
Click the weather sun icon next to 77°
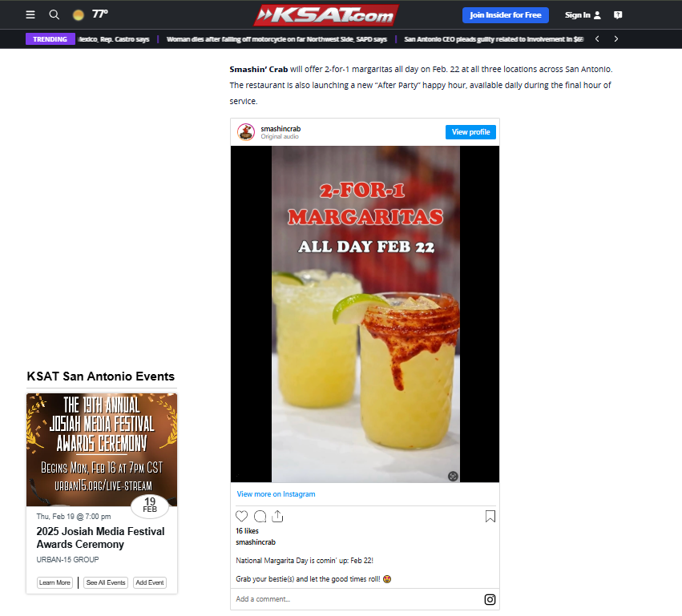coord(78,14)
